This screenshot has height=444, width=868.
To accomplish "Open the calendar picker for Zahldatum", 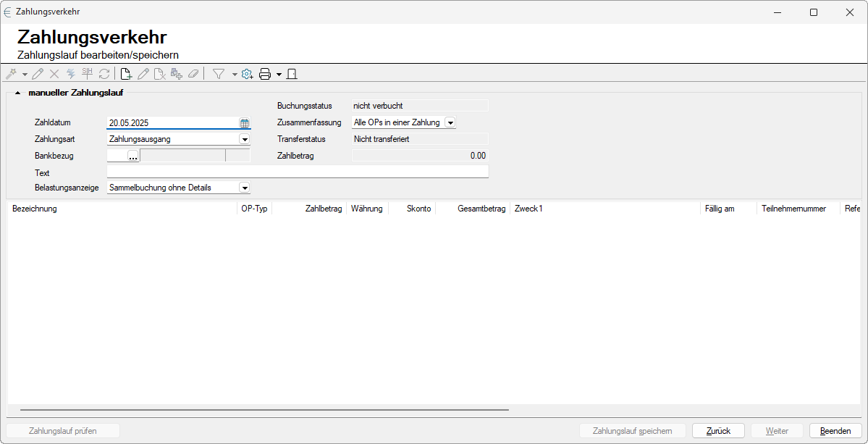I will pyautogui.click(x=245, y=123).
